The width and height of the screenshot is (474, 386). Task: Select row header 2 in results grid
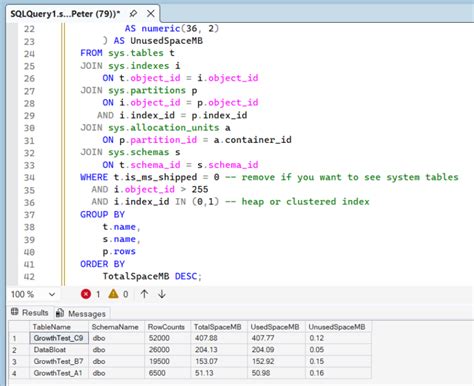point(19,350)
